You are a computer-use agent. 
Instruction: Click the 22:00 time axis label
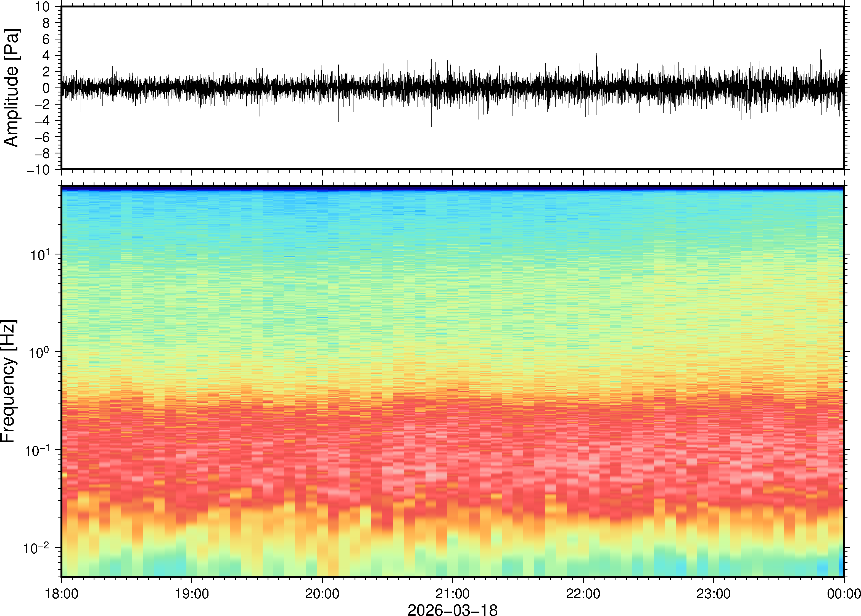tap(583, 594)
